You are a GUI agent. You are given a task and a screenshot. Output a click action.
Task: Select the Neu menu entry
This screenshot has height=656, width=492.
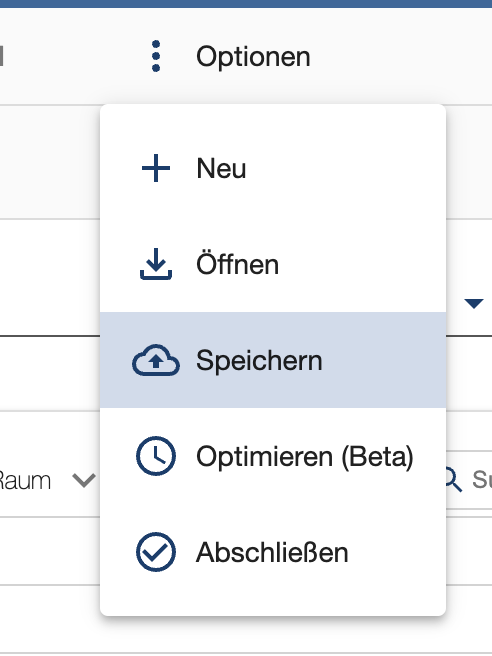coord(273,168)
